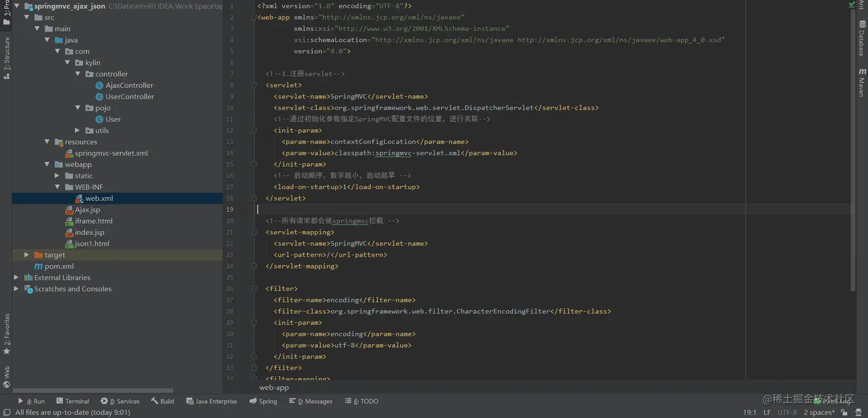Screen dimensions: 868x418
Task: Click the 19:1 cursor position indicator
Action: pos(749,412)
